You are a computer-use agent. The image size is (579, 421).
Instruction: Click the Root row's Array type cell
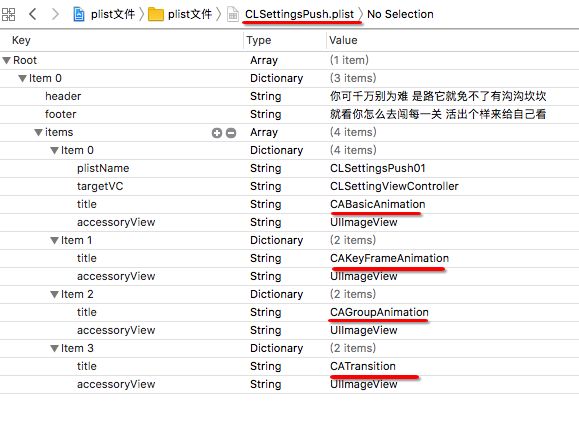tap(264, 60)
